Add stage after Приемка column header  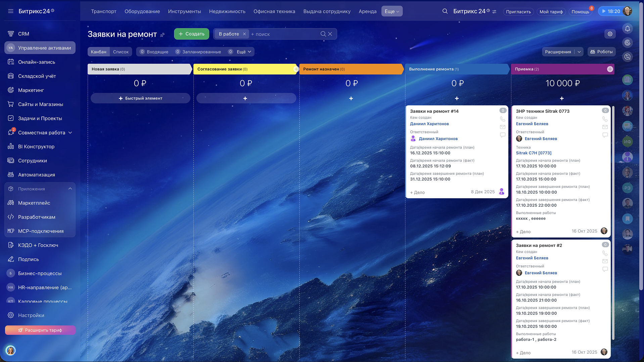pyautogui.click(x=610, y=69)
